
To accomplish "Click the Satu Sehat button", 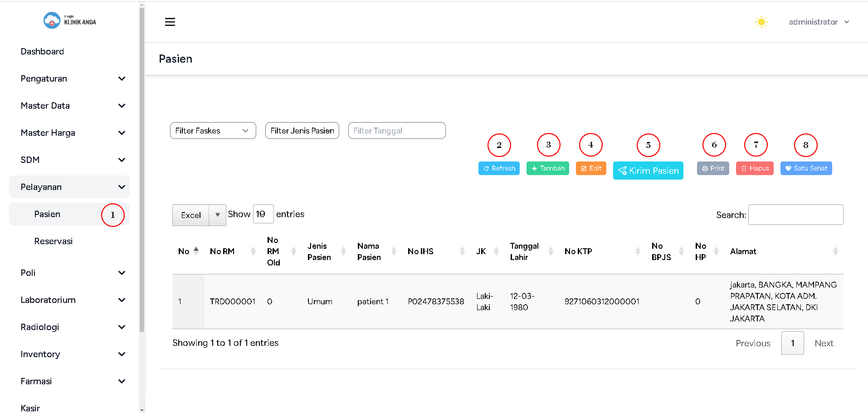I will 806,168.
